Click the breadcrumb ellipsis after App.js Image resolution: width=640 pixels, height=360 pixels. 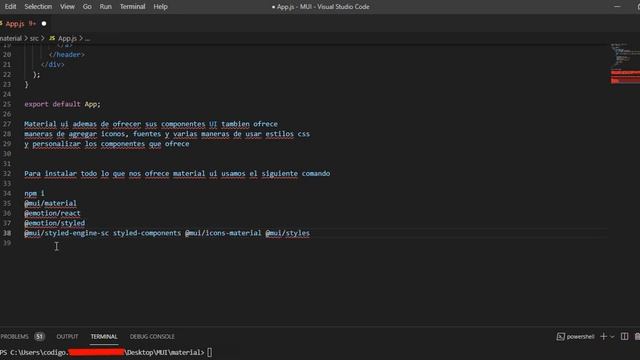point(87,38)
